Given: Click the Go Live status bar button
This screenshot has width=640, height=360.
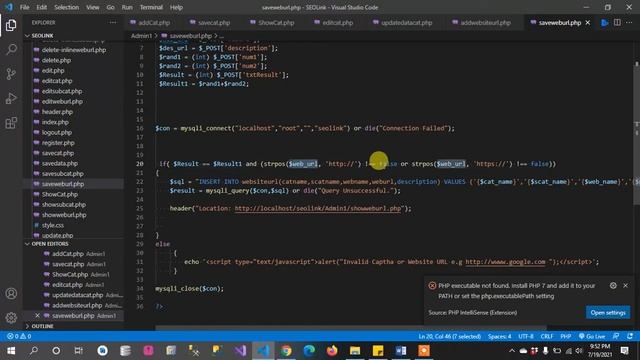Looking at the screenshot, I should 592,336.
